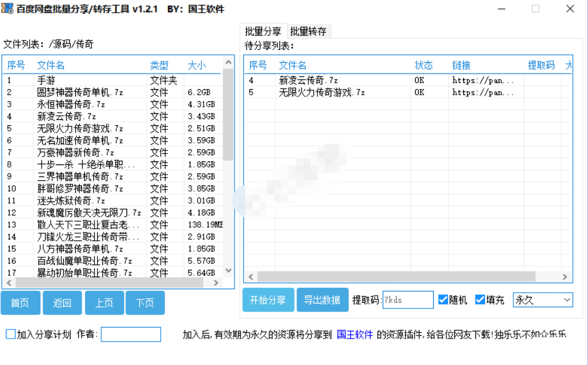Open the 国王软件 blue link

tap(354, 335)
